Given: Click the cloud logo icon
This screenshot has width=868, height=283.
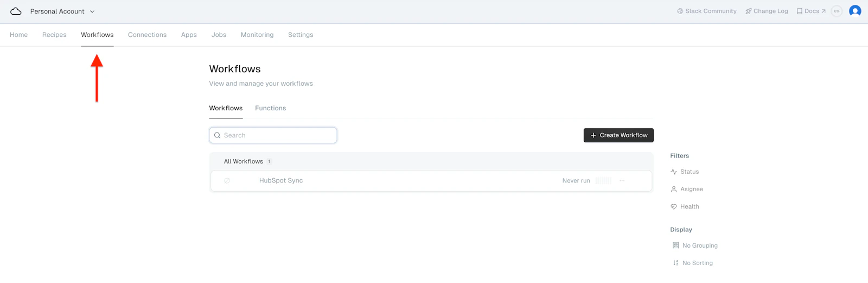Looking at the screenshot, I should pos(16,11).
